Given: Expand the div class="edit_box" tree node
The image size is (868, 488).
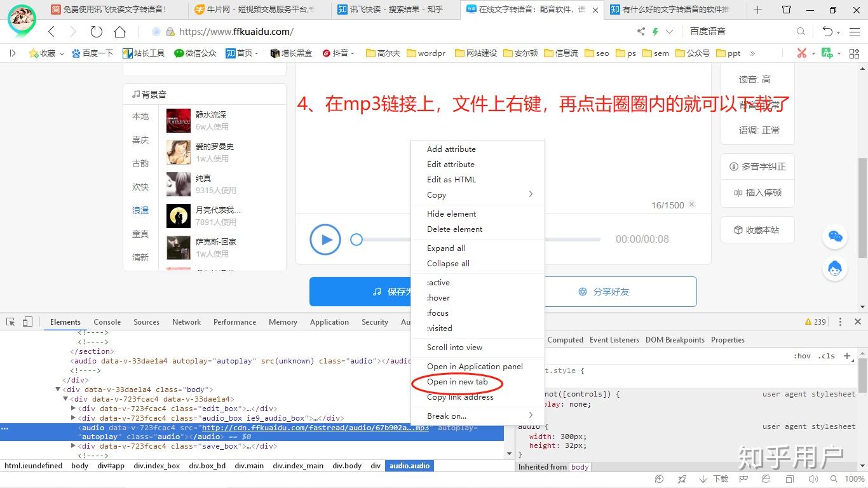Looking at the screenshot, I should [x=73, y=409].
